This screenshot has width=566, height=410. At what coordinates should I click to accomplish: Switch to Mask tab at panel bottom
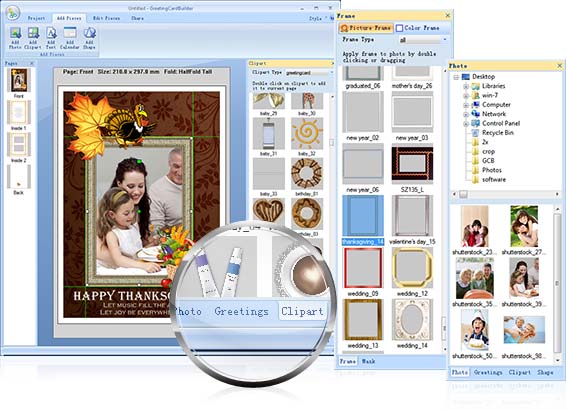point(369,361)
